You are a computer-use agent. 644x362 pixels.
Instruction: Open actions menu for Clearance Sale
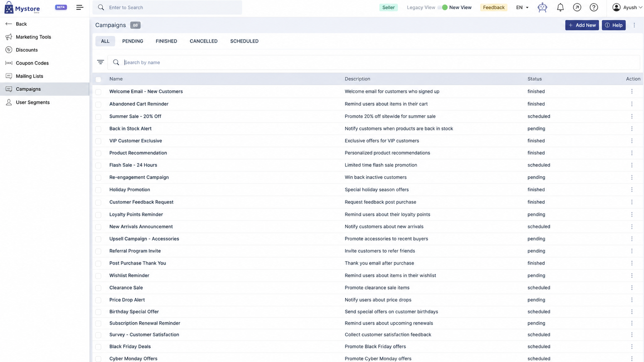(632, 288)
